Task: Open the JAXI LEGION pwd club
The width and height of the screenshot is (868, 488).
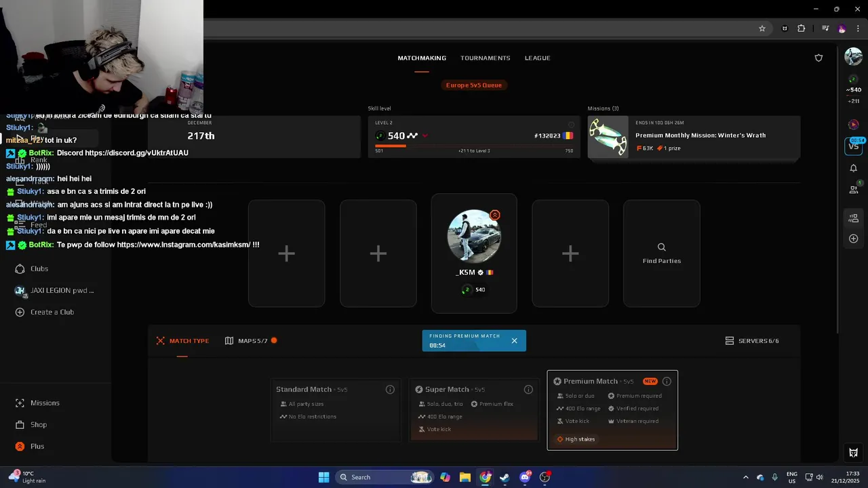Action: 56,291
